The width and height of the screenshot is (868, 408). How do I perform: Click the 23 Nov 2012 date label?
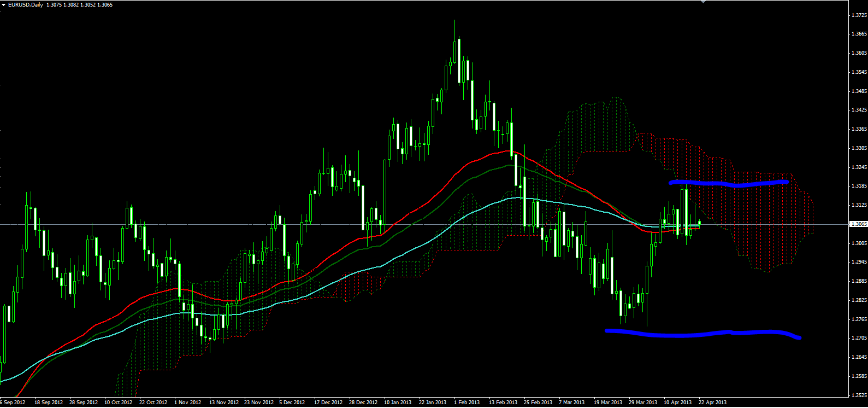[x=259, y=403]
